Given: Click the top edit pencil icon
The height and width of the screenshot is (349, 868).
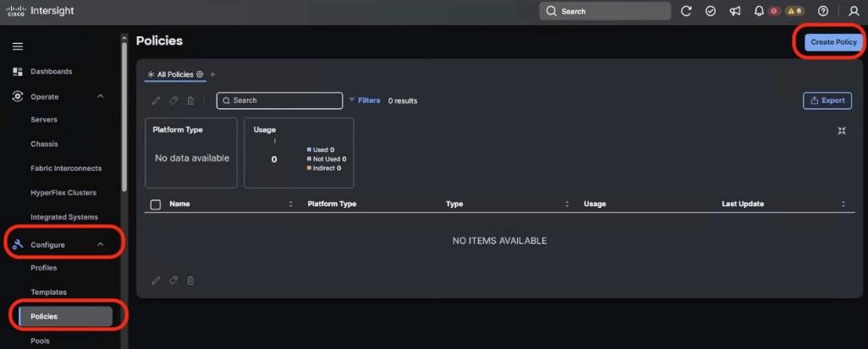Looking at the screenshot, I should pos(157,100).
